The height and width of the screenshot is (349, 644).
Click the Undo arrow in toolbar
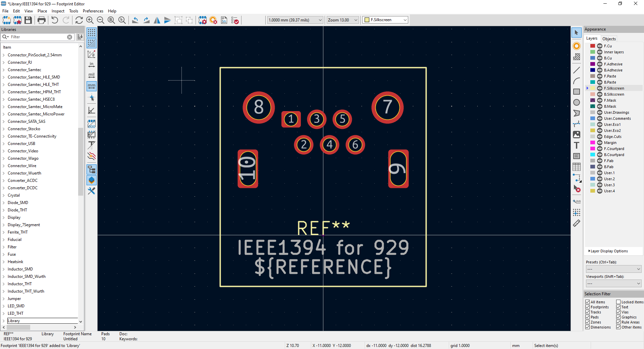(x=55, y=20)
